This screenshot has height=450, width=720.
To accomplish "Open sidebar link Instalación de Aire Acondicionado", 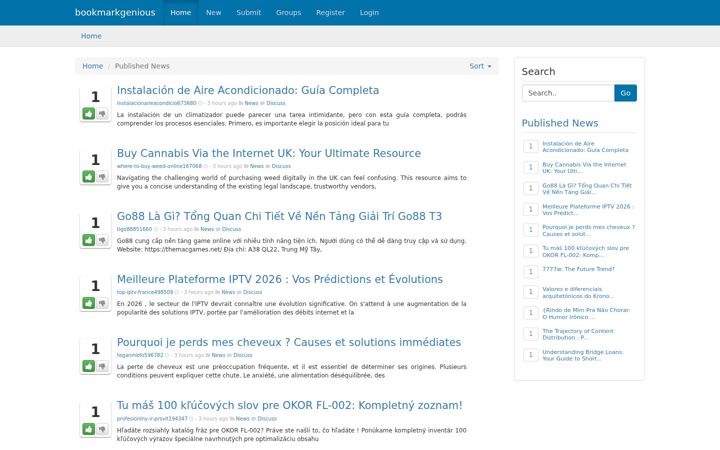I will pyautogui.click(x=585, y=147).
